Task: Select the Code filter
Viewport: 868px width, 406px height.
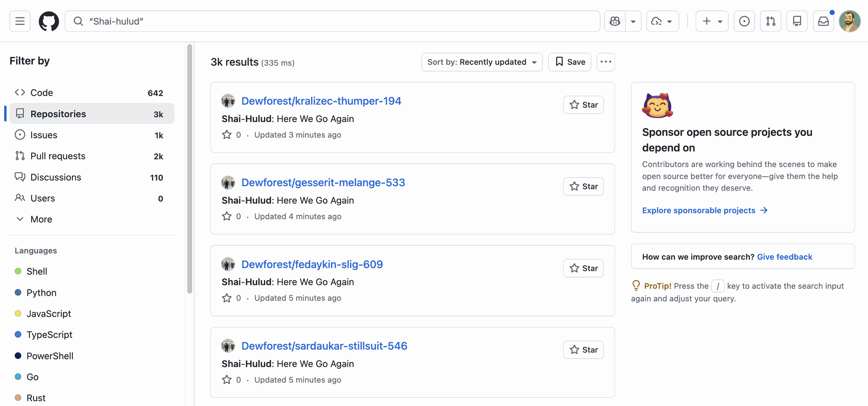Action: pos(92,92)
